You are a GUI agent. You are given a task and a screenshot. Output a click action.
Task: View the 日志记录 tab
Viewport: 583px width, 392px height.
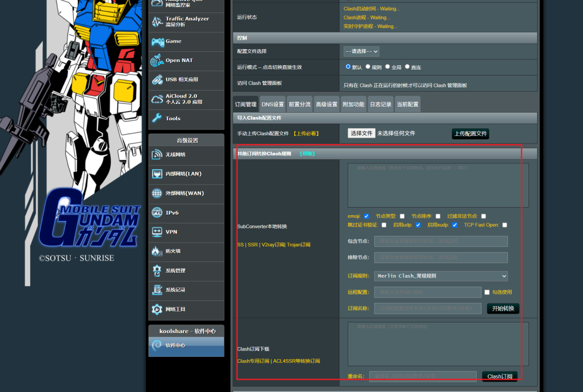[x=381, y=105]
